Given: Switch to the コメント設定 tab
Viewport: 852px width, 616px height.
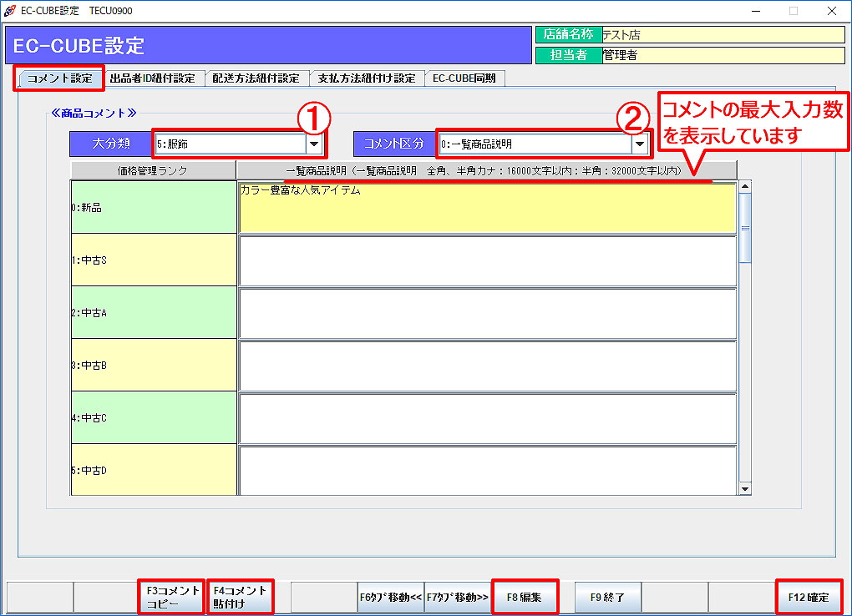Looking at the screenshot, I should tap(60, 78).
